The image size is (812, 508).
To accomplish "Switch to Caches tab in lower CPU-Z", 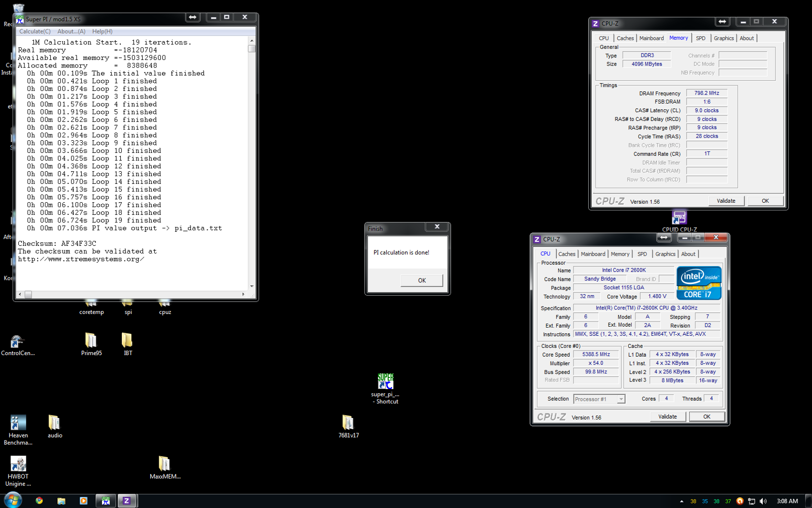I will pos(567,254).
